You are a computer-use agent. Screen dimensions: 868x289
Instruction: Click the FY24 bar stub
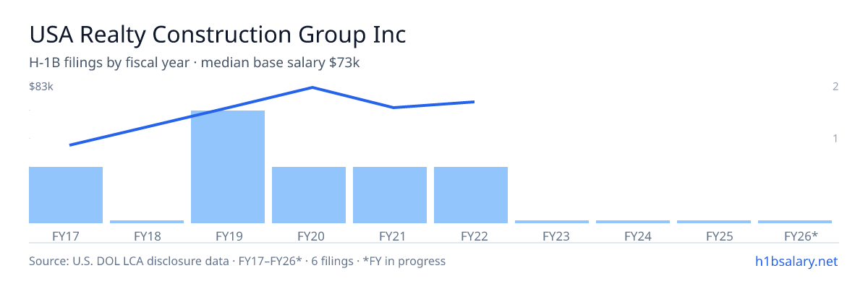click(x=633, y=222)
